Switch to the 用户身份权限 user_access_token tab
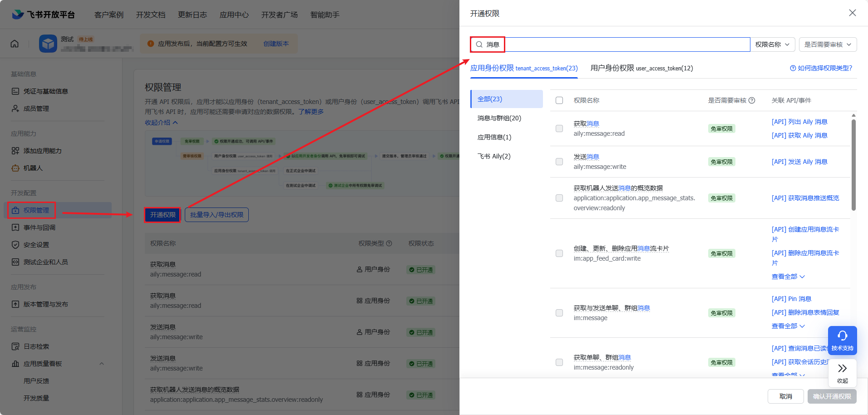 click(641, 68)
